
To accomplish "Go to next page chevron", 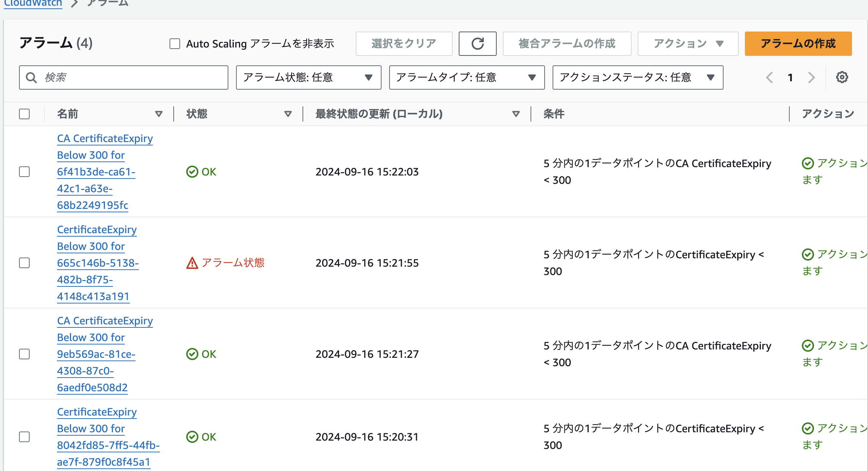I will pyautogui.click(x=811, y=77).
